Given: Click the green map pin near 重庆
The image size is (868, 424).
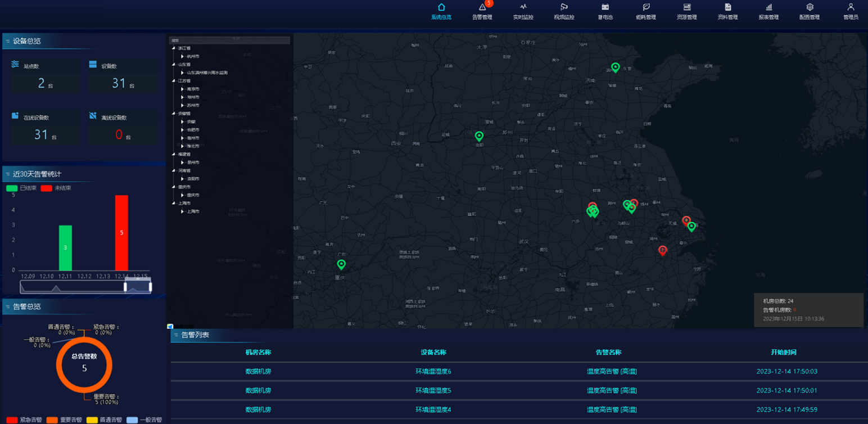Looking at the screenshot, I should point(341,264).
